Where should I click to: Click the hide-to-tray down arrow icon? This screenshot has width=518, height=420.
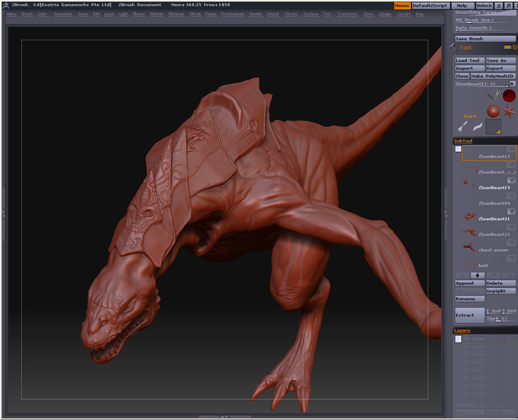(499, 5)
